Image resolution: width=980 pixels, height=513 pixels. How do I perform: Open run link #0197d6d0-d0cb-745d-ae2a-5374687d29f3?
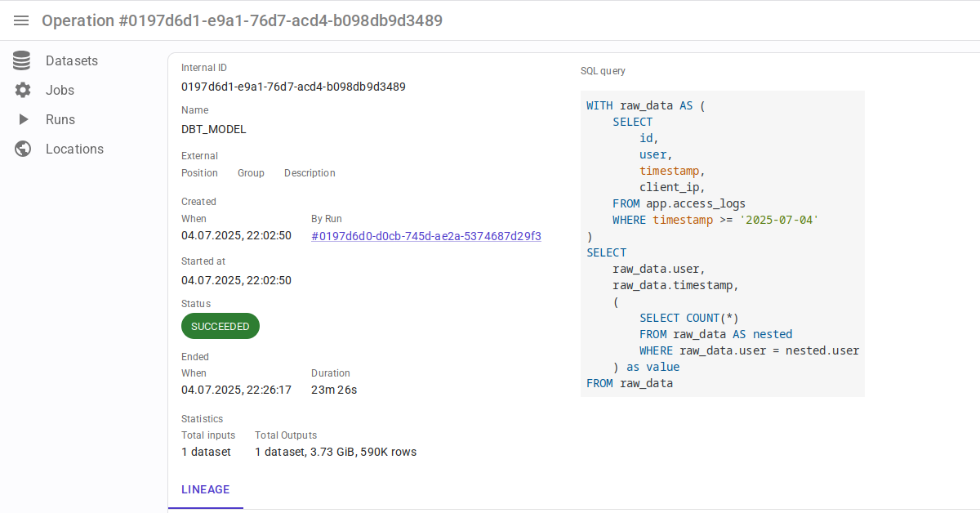(x=425, y=236)
